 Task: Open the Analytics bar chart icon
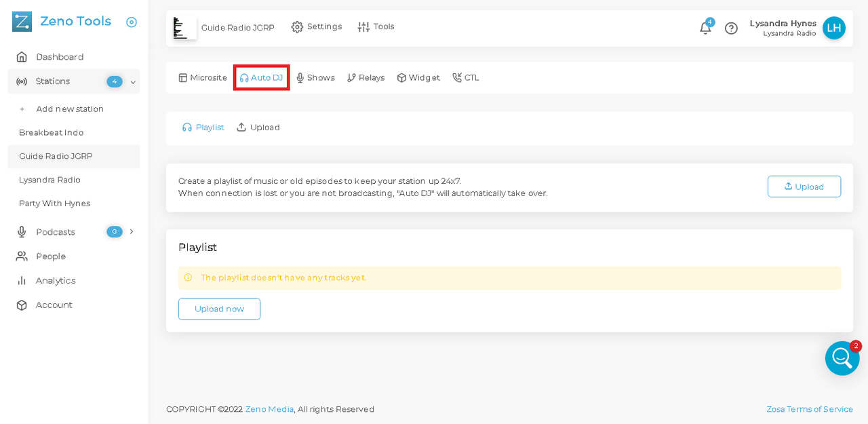click(22, 281)
